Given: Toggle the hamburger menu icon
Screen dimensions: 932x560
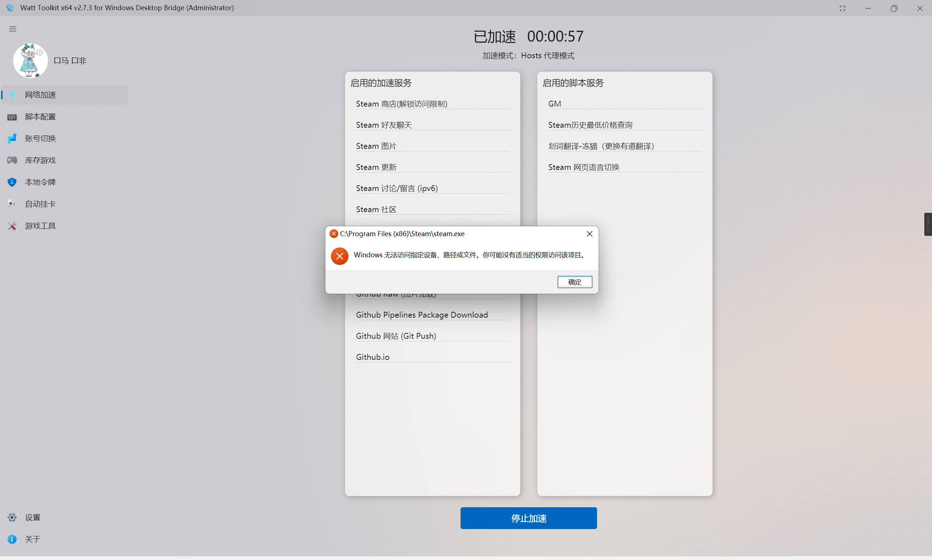Looking at the screenshot, I should coord(13,29).
